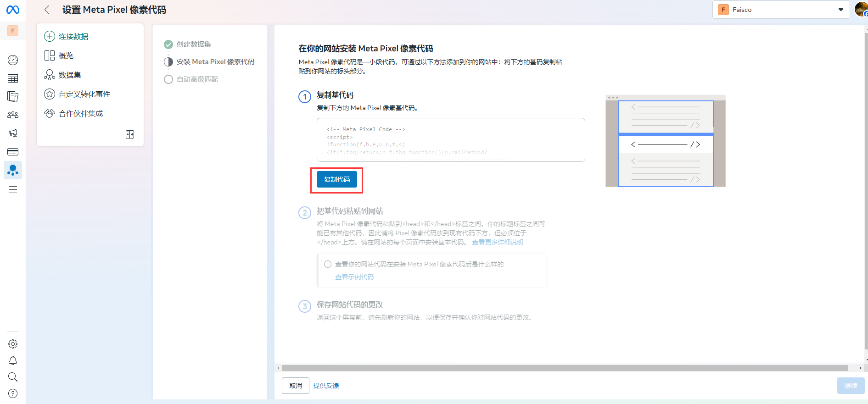Viewport: 868px width, 404px height.
Task: Collapse the navigation panel with the panel icon
Action: 130,134
